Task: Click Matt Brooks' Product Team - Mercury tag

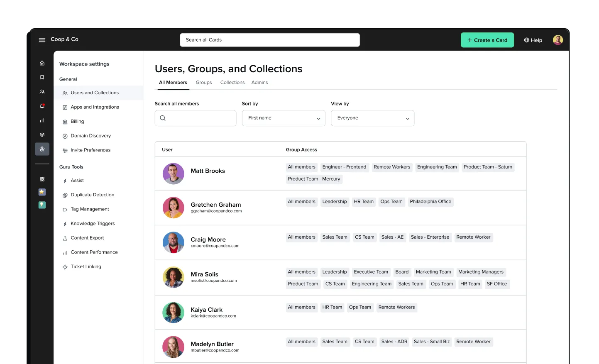Action: click(314, 179)
